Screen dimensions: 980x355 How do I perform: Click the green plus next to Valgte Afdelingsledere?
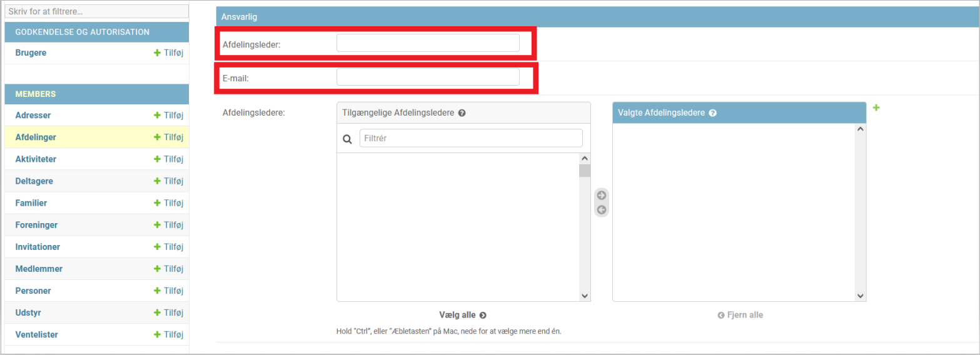pyautogui.click(x=876, y=108)
